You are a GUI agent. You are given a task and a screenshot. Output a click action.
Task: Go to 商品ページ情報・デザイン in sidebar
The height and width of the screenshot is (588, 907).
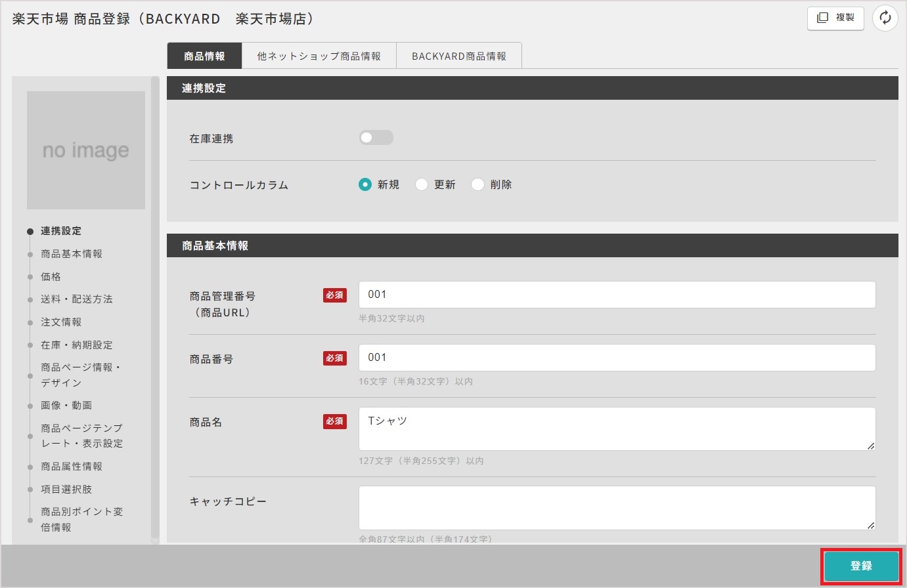(x=81, y=375)
